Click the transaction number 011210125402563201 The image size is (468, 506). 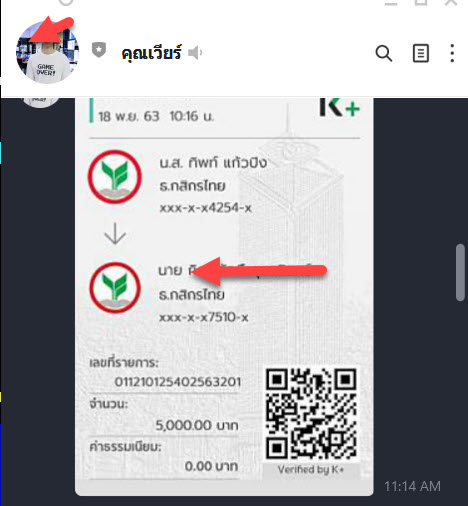[178, 382]
